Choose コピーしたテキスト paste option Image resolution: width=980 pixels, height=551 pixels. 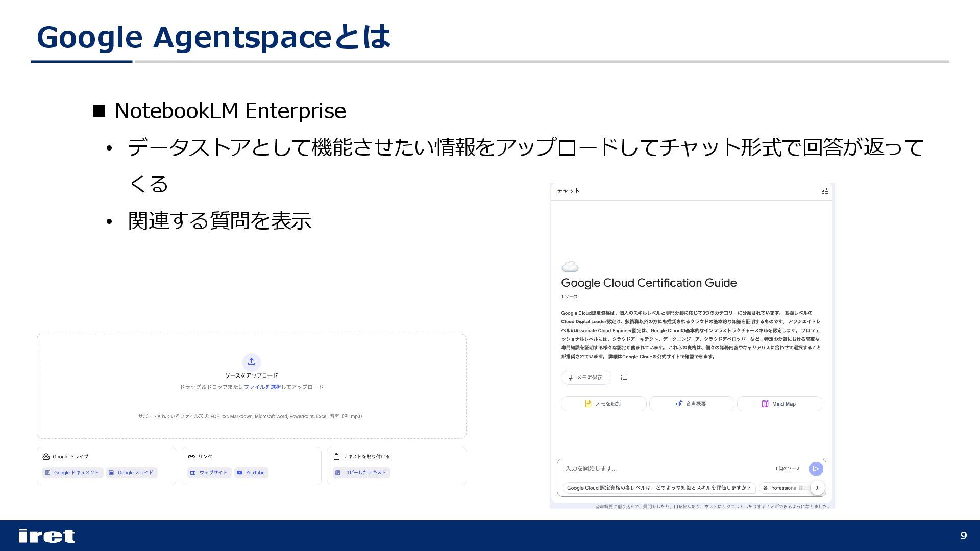pyautogui.click(x=361, y=473)
